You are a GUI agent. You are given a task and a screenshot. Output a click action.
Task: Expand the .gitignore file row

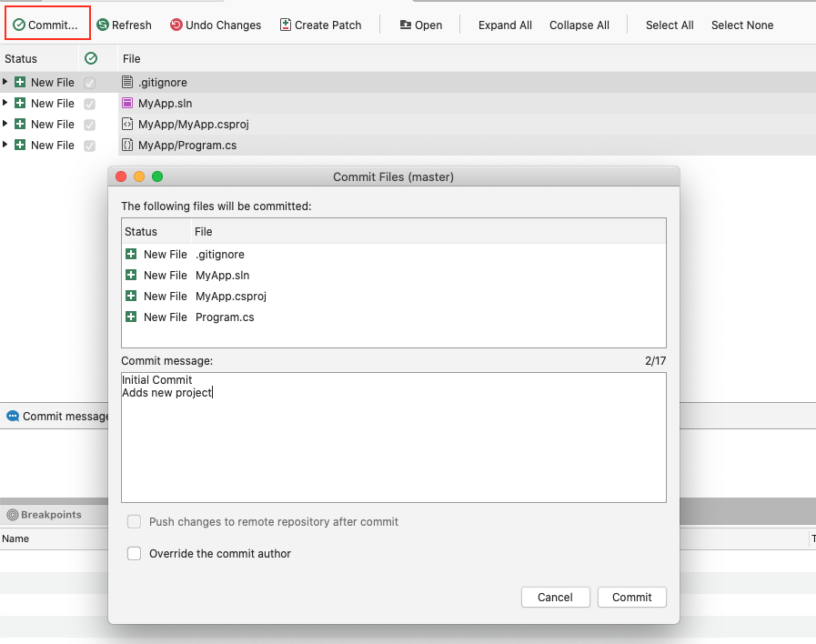click(7, 82)
